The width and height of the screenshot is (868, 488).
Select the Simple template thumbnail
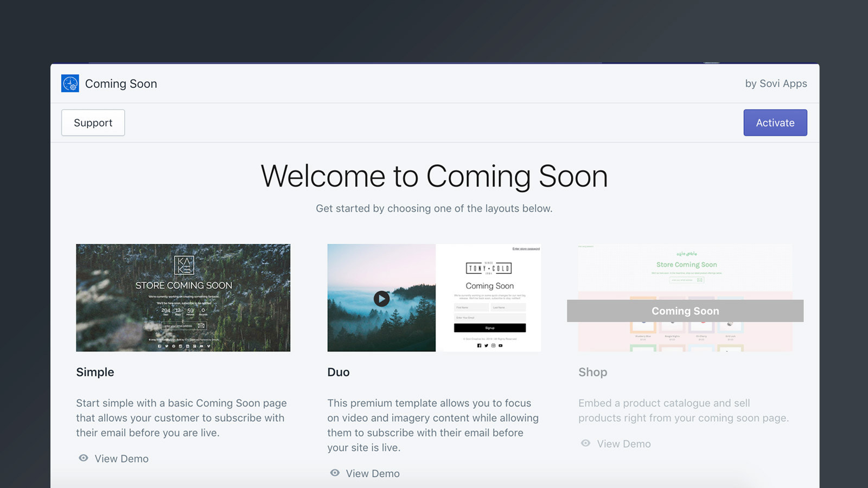click(183, 298)
